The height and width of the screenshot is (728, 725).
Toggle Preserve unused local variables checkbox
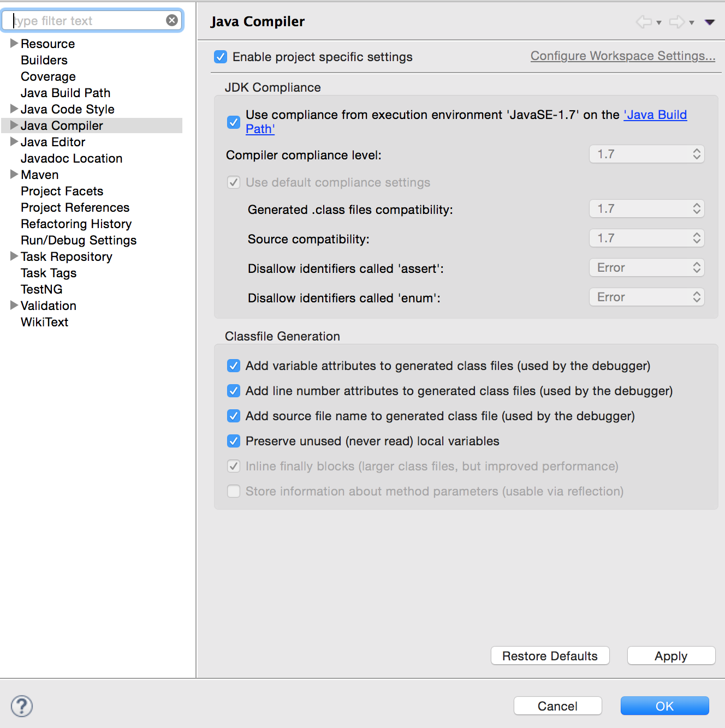tap(234, 441)
